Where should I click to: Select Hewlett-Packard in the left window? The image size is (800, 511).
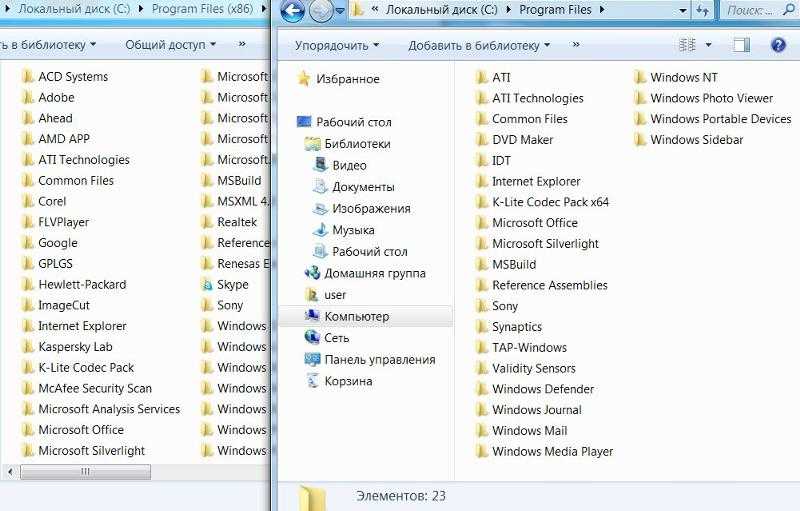(74, 285)
